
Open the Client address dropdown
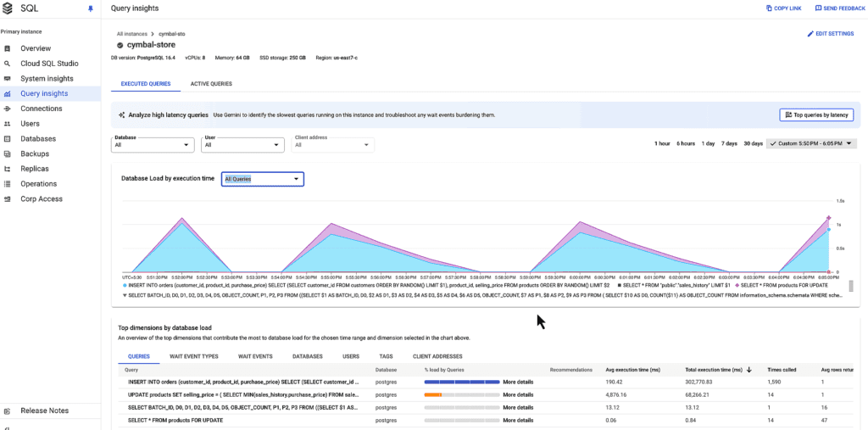click(x=332, y=145)
